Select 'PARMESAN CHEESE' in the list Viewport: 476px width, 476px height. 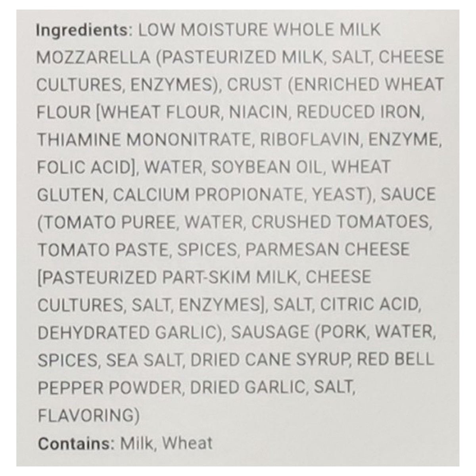328,250
